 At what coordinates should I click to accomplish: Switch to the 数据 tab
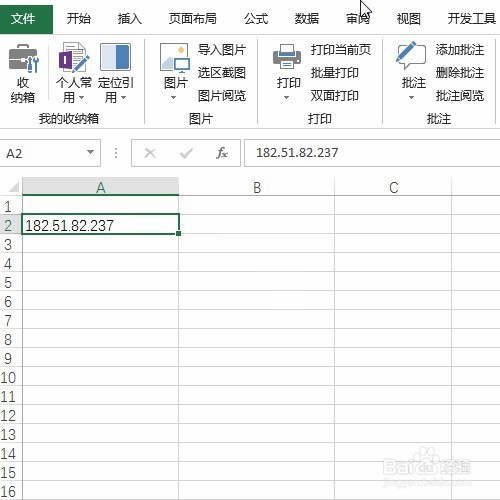pyautogui.click(x=307, y=19)
